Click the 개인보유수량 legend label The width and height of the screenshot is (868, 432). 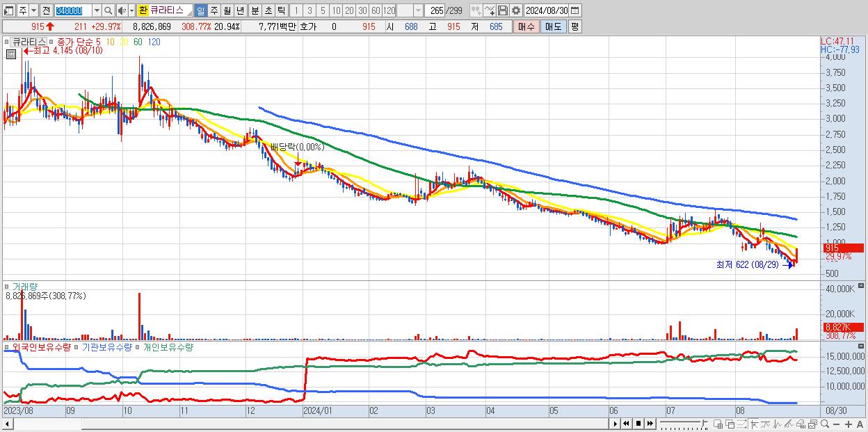168,346
